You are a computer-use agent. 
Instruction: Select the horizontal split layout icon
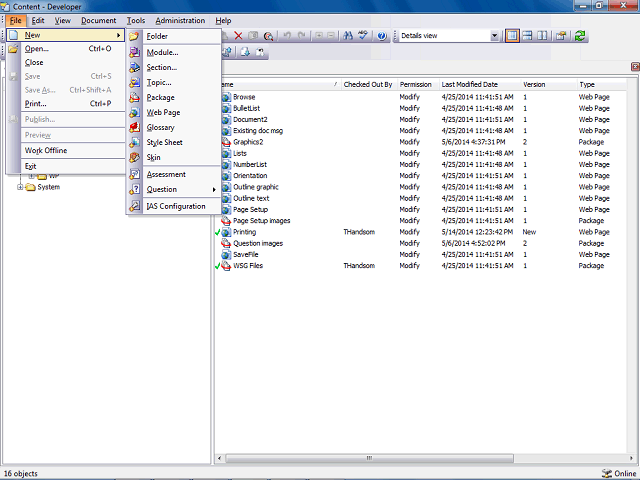pos(527,36)
